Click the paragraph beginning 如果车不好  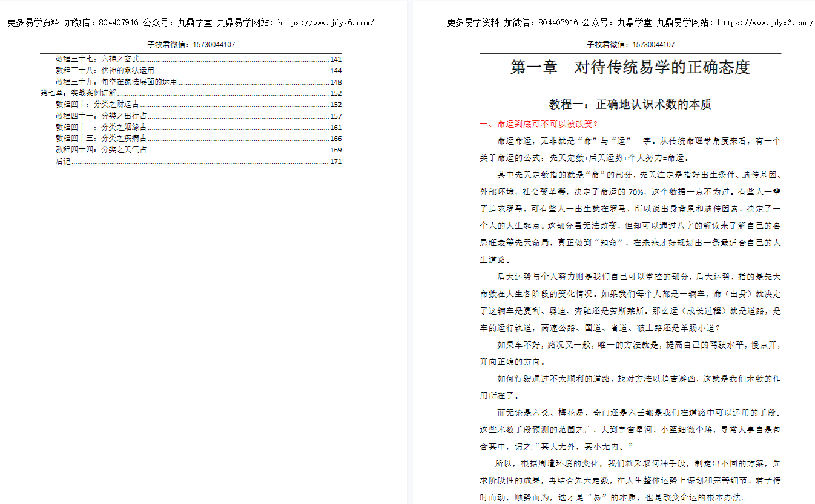pos(630,345)
